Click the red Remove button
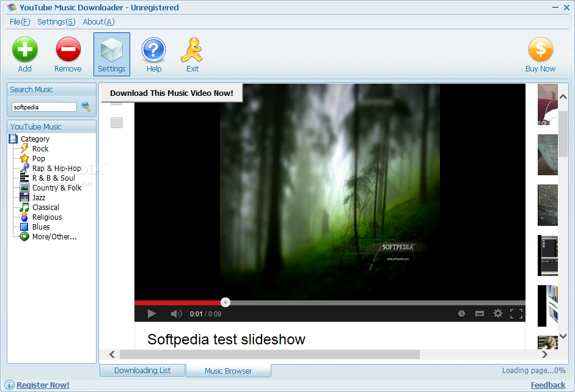The height and width of the screenshot is (392, 575). [x=68, y=54]
